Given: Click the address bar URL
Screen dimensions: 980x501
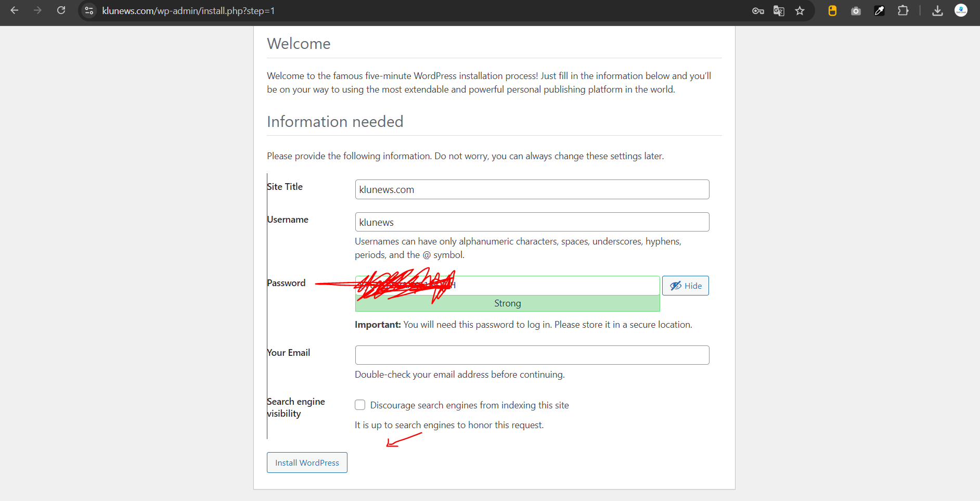Looking at the screenshot, I should coord(188,11).
